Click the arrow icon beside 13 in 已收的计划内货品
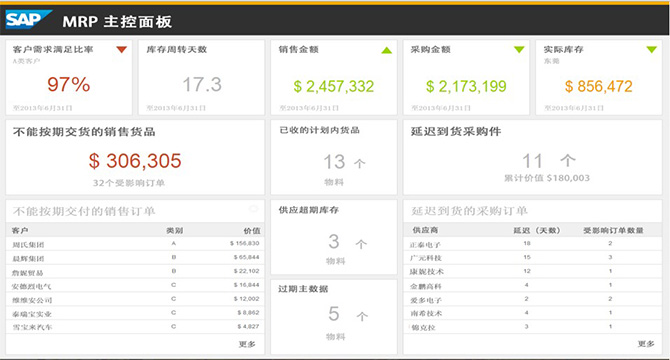The image size is (670, 360). click(x=360, y=163)
